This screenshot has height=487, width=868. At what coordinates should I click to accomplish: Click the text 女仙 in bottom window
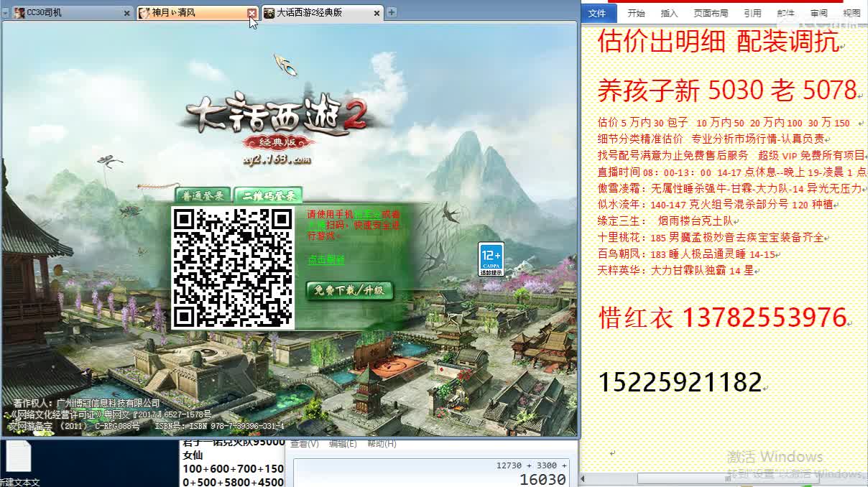tap(193, 455)
